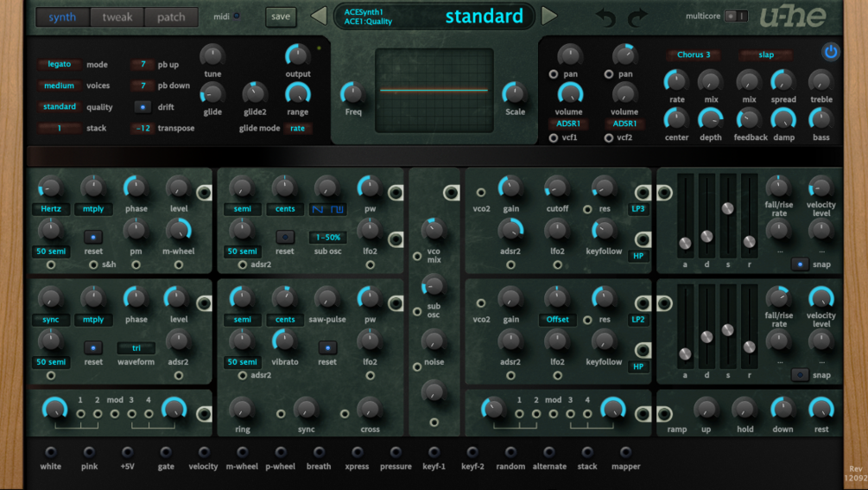The width and height of the screenshot is (868, 490).
Task: Click the oscilloscope waveform display
Action: click(x=434, y=90)
